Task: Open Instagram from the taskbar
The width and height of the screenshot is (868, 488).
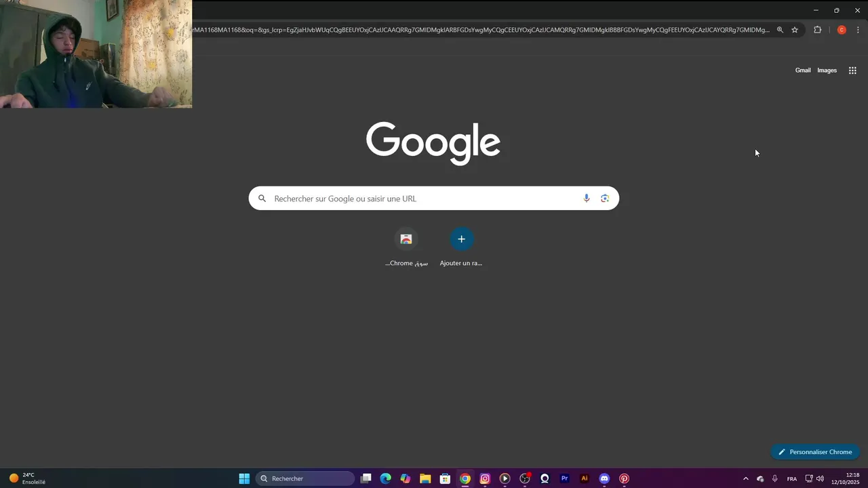Action: point(485,479)
